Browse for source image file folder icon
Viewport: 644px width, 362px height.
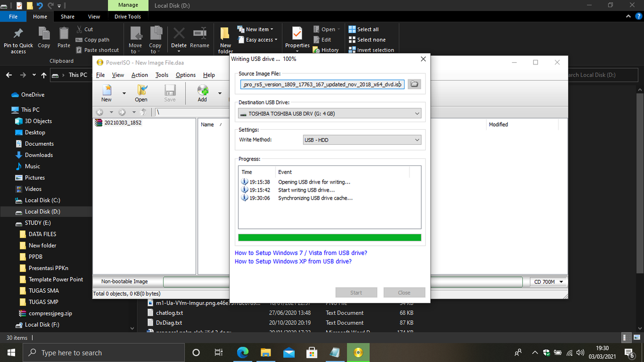[x=414, y=84]
